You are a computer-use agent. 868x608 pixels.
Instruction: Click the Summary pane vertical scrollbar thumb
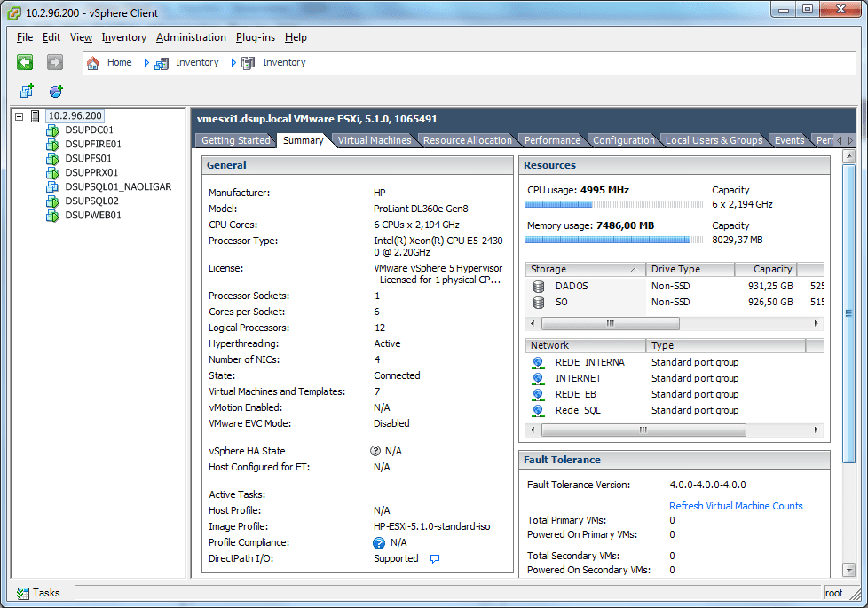(x=848, y=313)
